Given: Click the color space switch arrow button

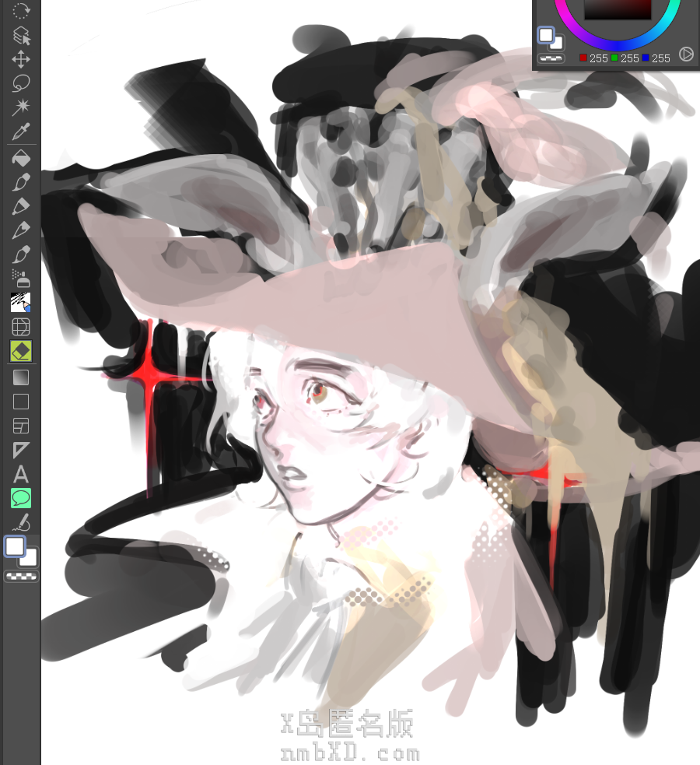Looking at the screenshot, I should (x=686, y=54).
